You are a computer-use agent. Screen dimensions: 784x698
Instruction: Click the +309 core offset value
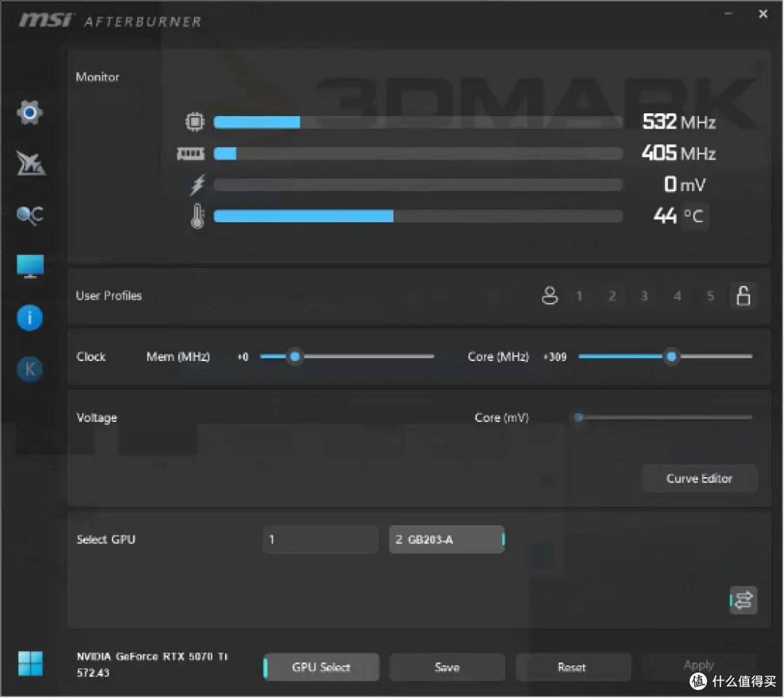tap(555, 357)
